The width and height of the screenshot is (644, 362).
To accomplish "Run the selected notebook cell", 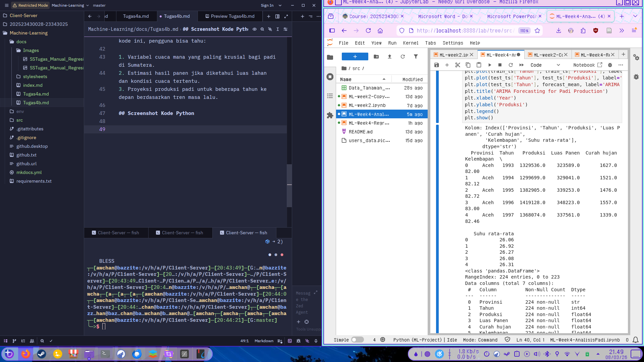I will [490, 65].
